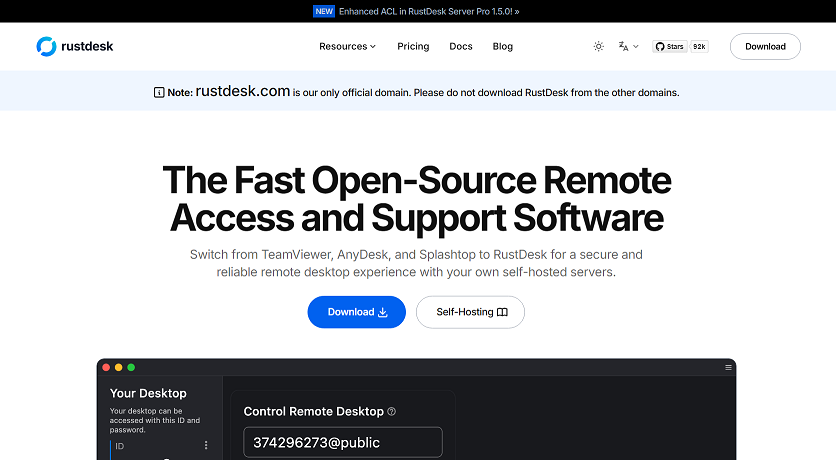Click the three-dot menu next to ID
The image size is (836, 460).
(x=206, y=445)
